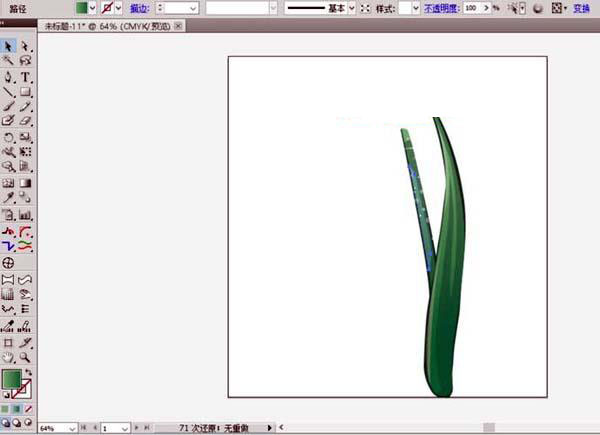Screen dimensions: 600x435
Task: Select the Pen tool
Action: [8, 77]
